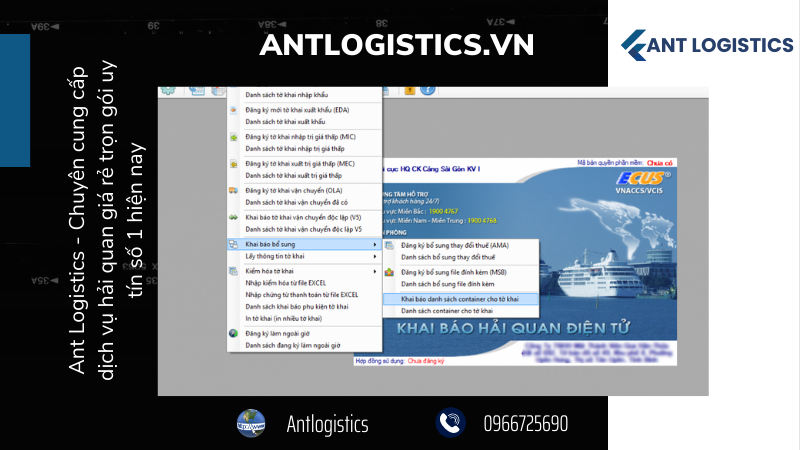Image resolution: width=800 pixels, height=450 pixels.
Task: Open Danh sách tờ khai nhập khẩu
Action: click(284, 95)
